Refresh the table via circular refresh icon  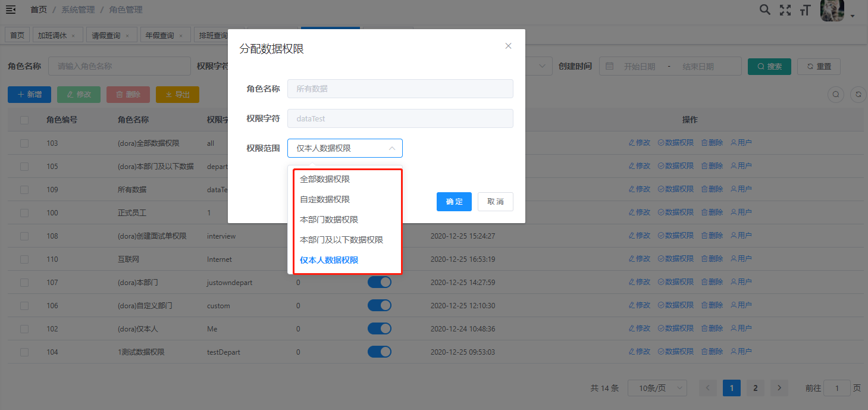857,94
